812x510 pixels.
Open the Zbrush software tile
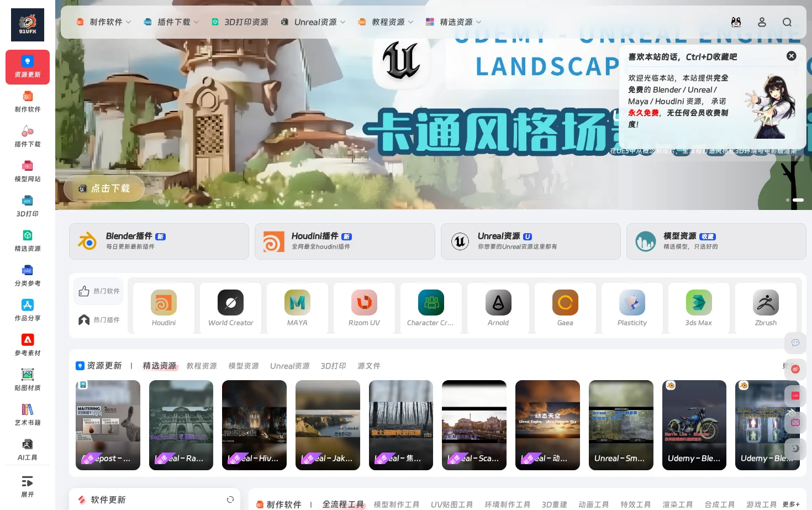pyautogui.click(x=766, y=308)
